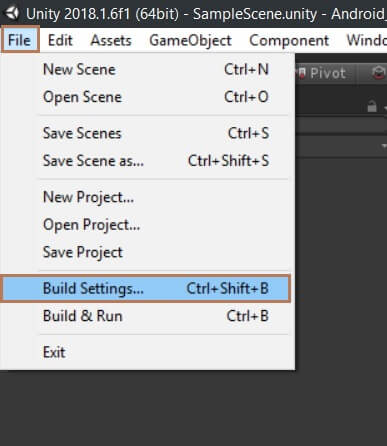
Task: Open the GameObject menu
Action: (x=190, y=40)
